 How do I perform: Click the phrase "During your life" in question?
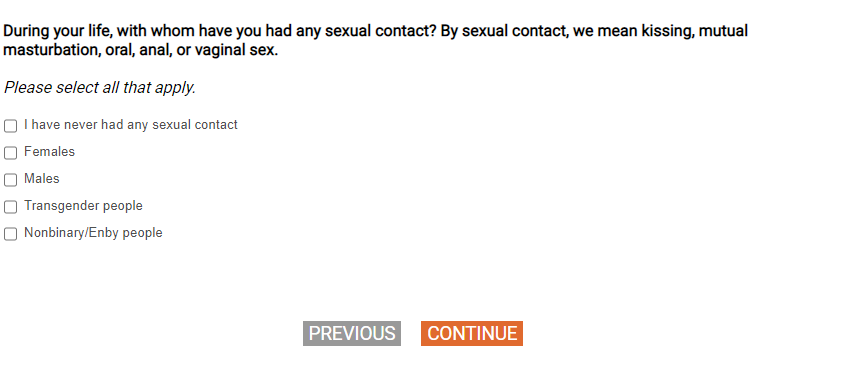(x=56, y=31)
